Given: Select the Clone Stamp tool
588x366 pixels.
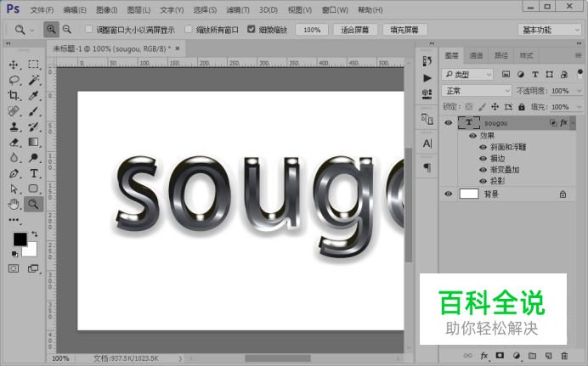Looking at the screenshot, I should pos(14,127).
